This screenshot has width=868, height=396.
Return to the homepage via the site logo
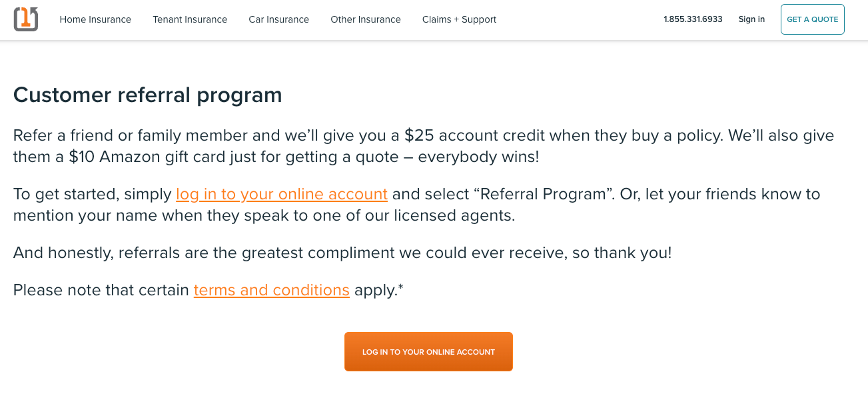(x=25, y=19)
